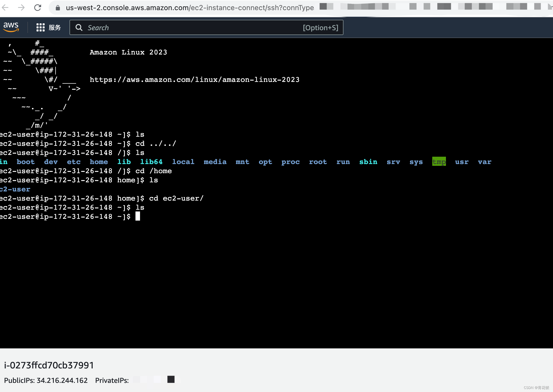The image size is (553, 392).
Task: Click the 'Amazon Linux 2023' banner text
Action: tap(128, 52)
